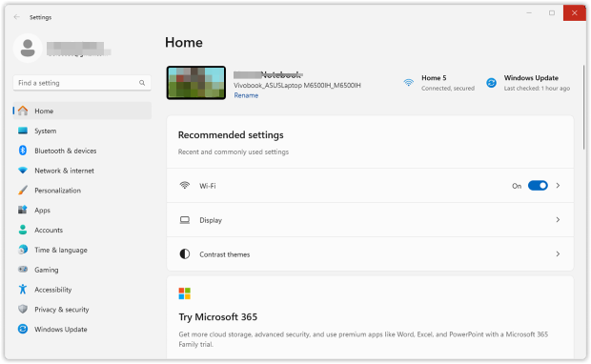591x364 pixels.
Task: Click the vertical scrollbar on right edge
Action: 583,108
